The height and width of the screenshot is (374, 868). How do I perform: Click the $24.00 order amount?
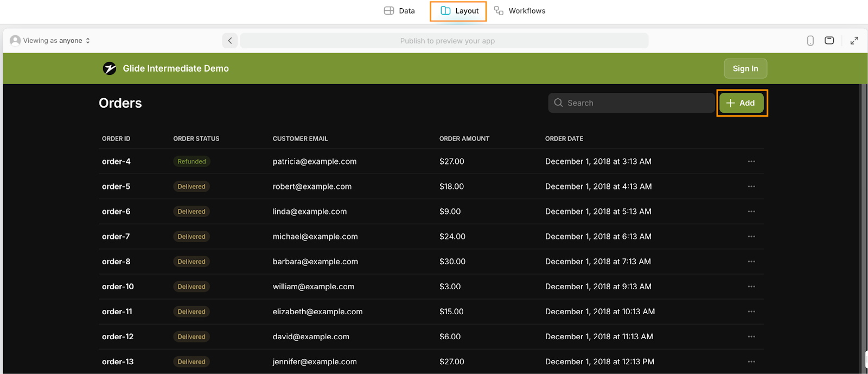(x=452, y=237)
